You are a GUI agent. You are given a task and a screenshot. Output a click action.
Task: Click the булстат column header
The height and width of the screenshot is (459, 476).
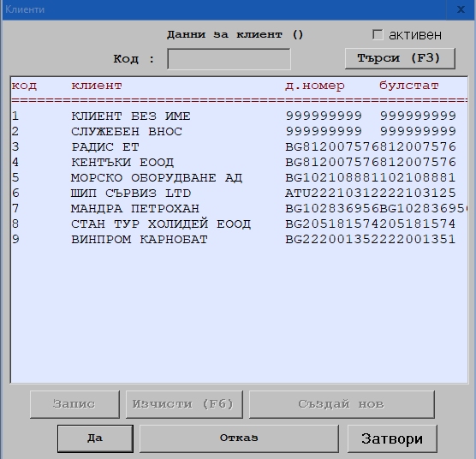409,86
